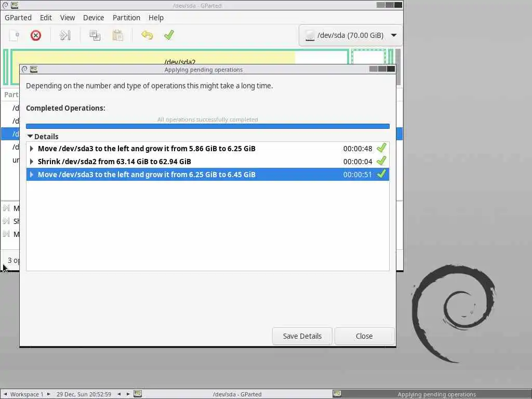Click the 'Completed Operations:' heading
The width and height of the screenshot is (532, 399).
tap(65, 108)
